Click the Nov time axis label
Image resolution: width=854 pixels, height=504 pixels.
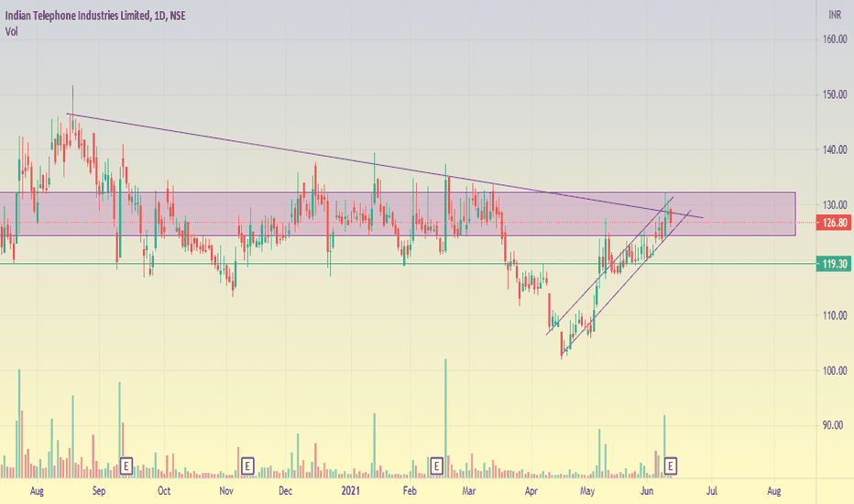coord(226,491)
